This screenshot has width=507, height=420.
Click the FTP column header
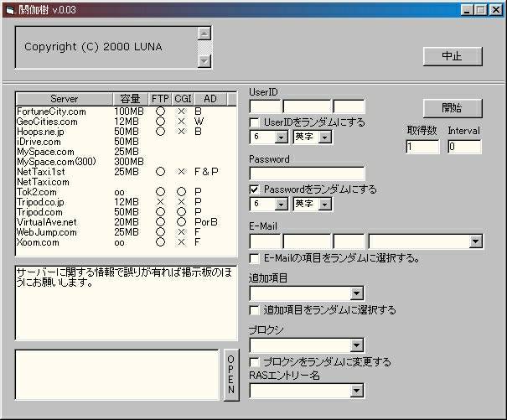click(x=160, y=99)
